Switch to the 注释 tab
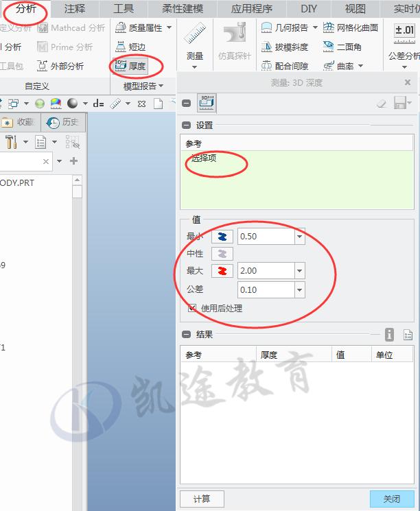This screenshot has height=511, width=420. click(74, 9)
